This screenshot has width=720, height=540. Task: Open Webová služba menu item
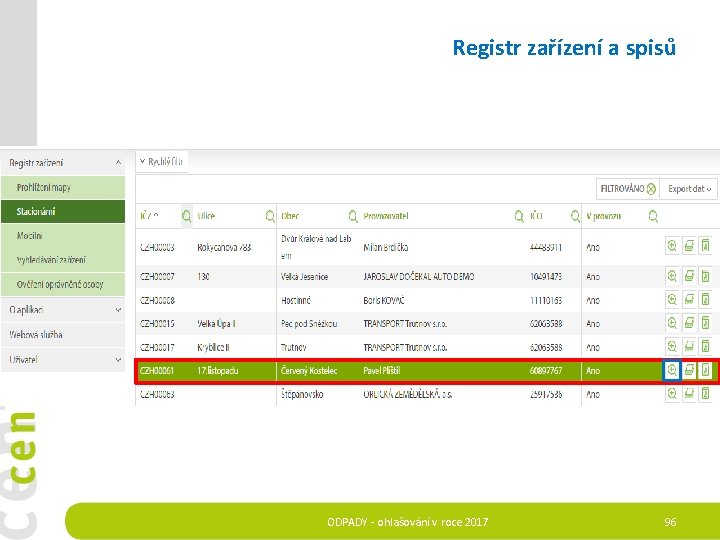(63, 335)
